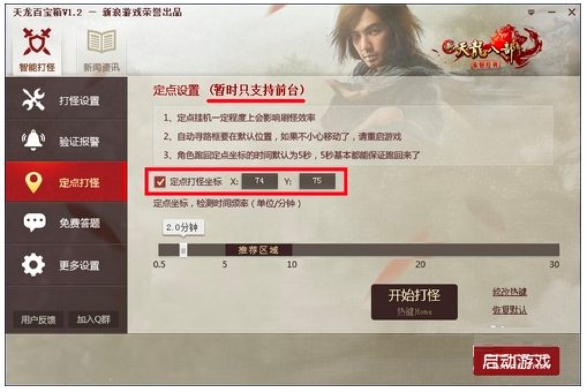The image size is (587, 392).
Task: Click the gear icon for 更多设置
Action: point(33,265)
